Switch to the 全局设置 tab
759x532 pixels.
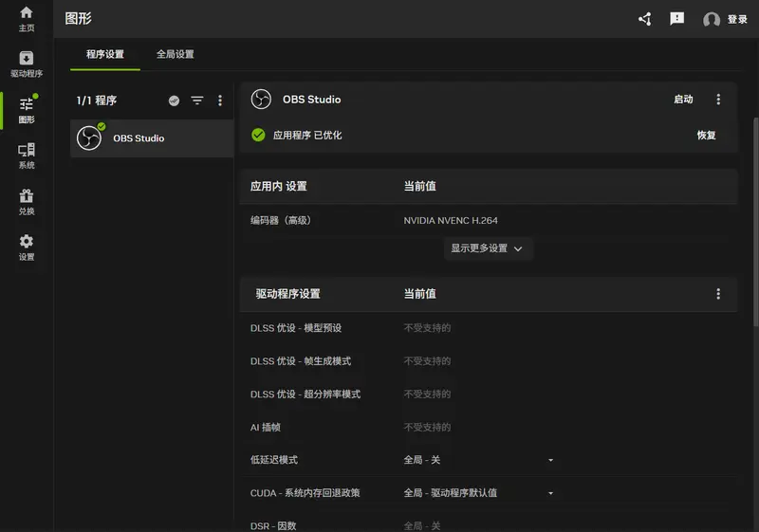pyautogui.click(x=176, y=54)
